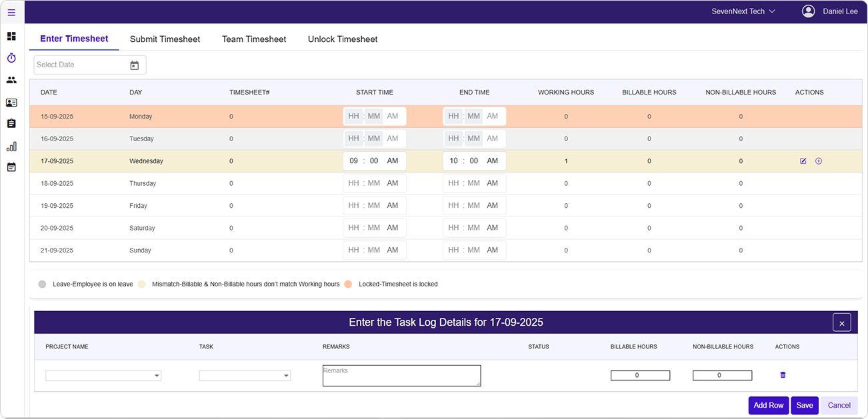Click the ID card icon in sidebar
Screen dimensions: 868x419
(x=11, y=102)
